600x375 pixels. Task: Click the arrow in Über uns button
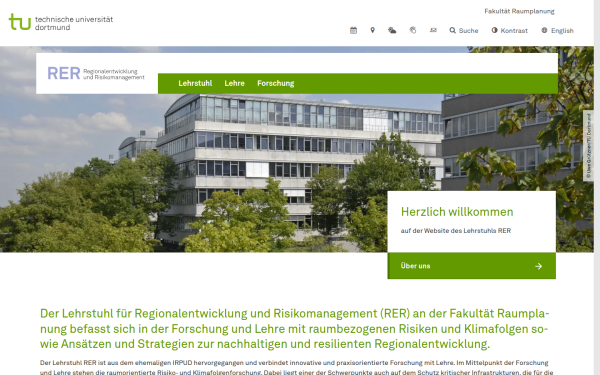pos(538,266)
